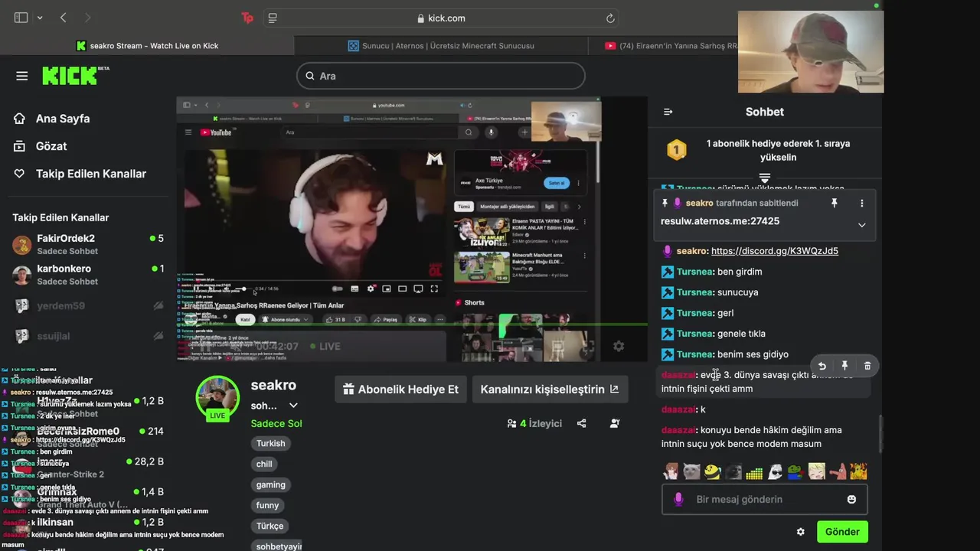Select the Turkish tag
The height and width of the screenshot is (551, 980).
tap(271, 444)
